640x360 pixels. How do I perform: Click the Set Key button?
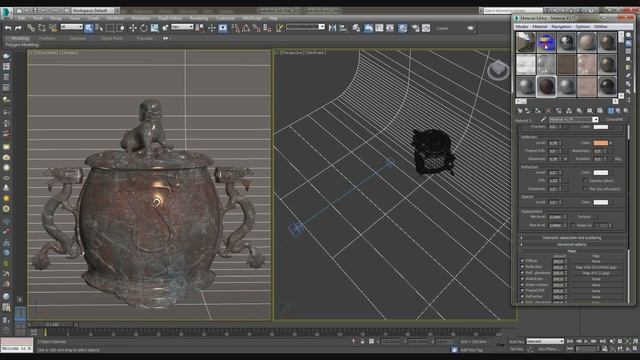[517, 349]
